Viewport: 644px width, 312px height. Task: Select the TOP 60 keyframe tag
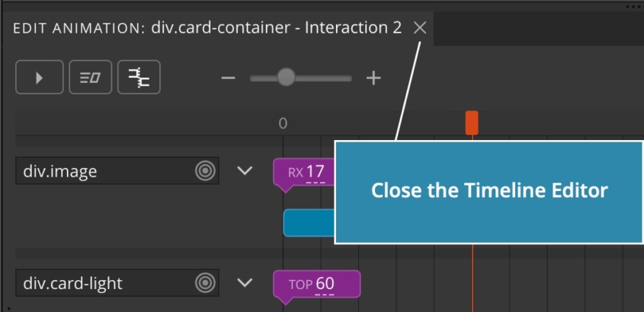point(316,284)
